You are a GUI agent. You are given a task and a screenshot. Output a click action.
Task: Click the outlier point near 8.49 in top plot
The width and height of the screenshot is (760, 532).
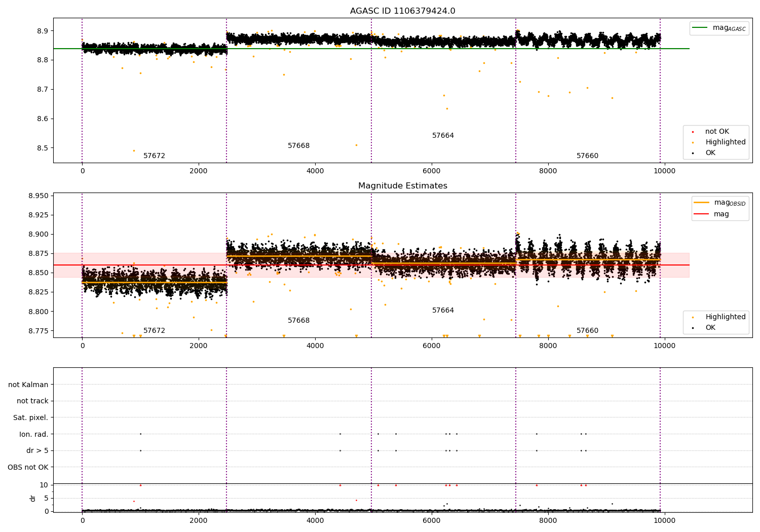[134, 150]
